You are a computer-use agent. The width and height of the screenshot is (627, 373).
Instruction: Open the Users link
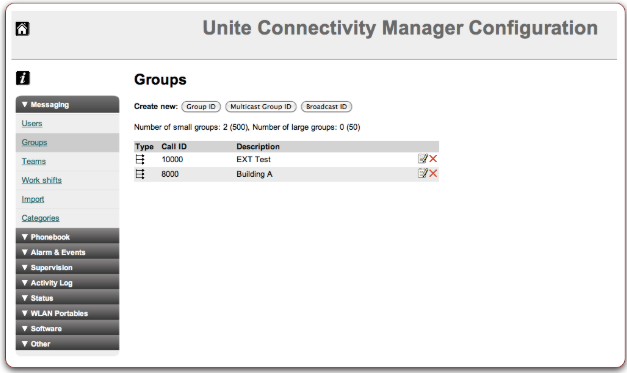(x=32, y=124)
